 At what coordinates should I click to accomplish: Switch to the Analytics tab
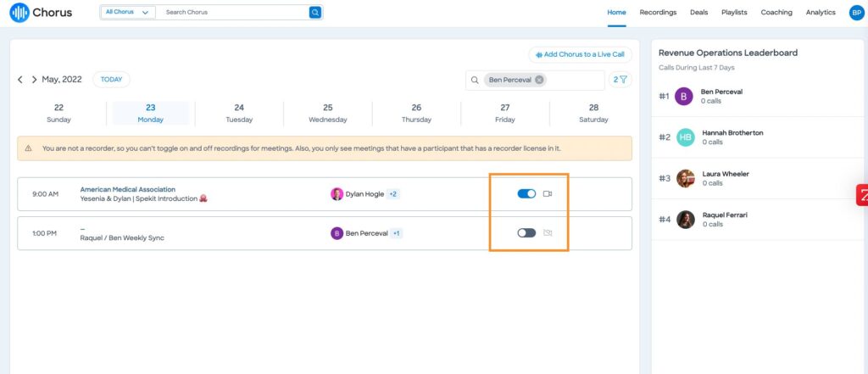tap(821, 12)
